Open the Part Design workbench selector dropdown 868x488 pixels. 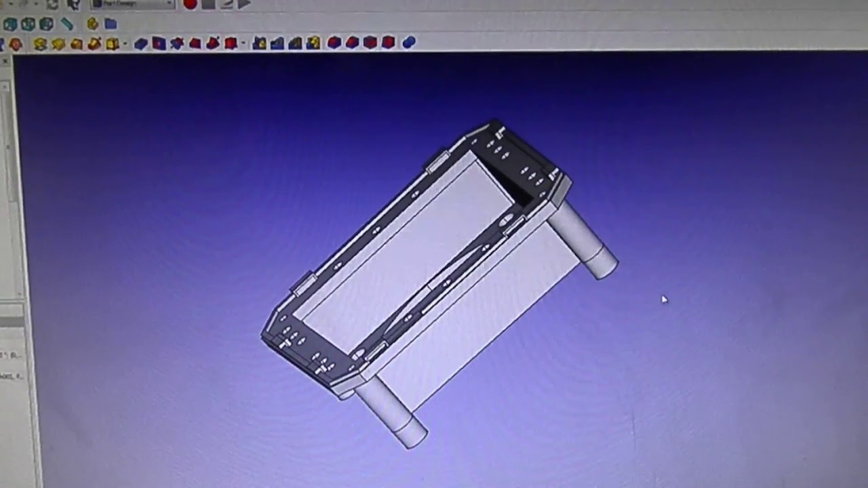tap(133, 3)
